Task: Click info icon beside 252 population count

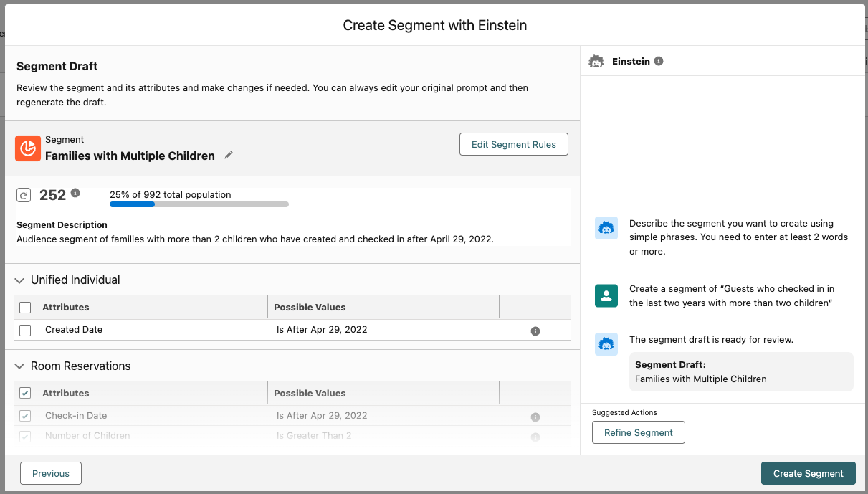Action: coord(75,193)
